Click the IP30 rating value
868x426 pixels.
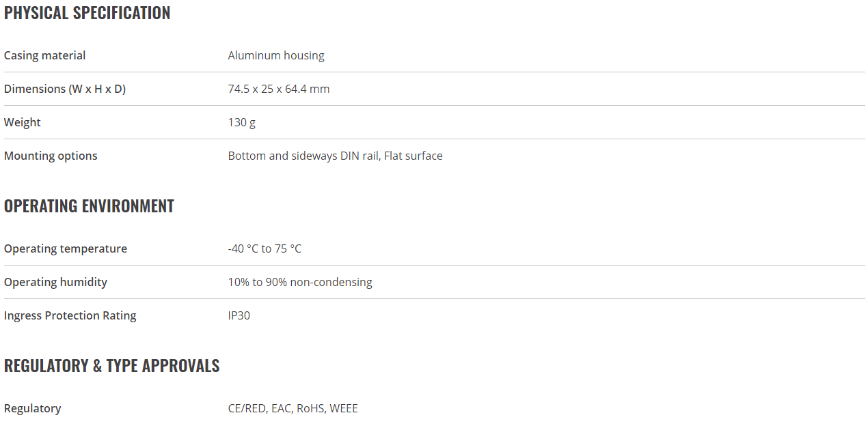pos(239,315)
